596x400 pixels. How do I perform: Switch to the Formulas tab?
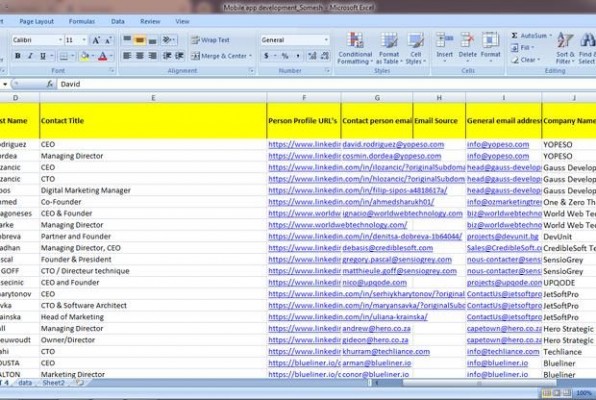point(82,21)
